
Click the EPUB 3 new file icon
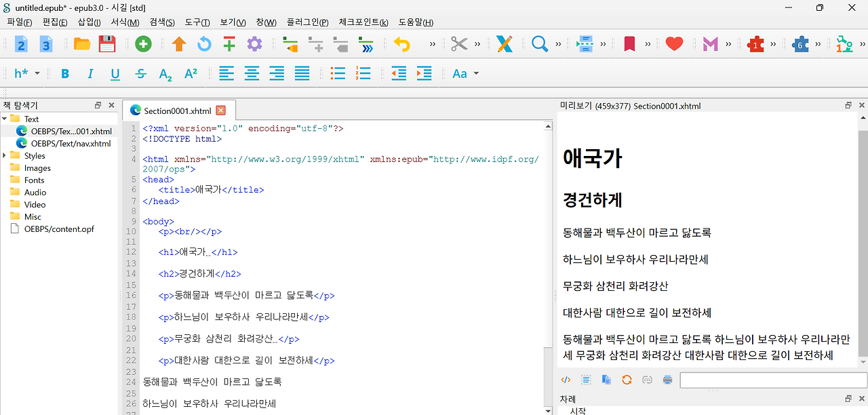(45, 44)
